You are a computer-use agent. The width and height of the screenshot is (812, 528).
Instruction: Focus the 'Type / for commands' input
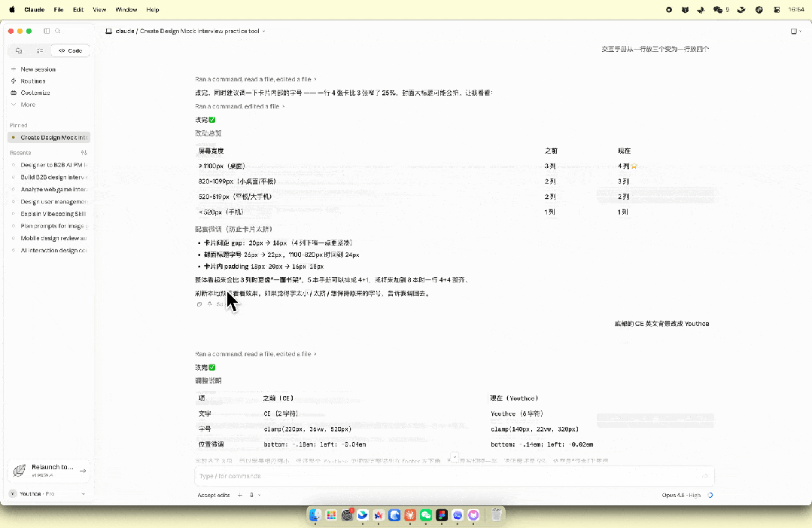coord(454,476)
